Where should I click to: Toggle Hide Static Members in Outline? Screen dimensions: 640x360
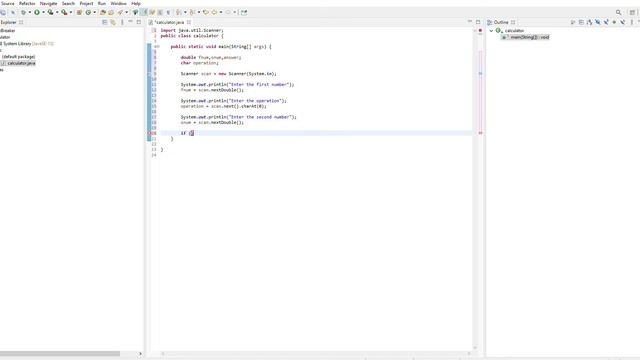point(607,22)
